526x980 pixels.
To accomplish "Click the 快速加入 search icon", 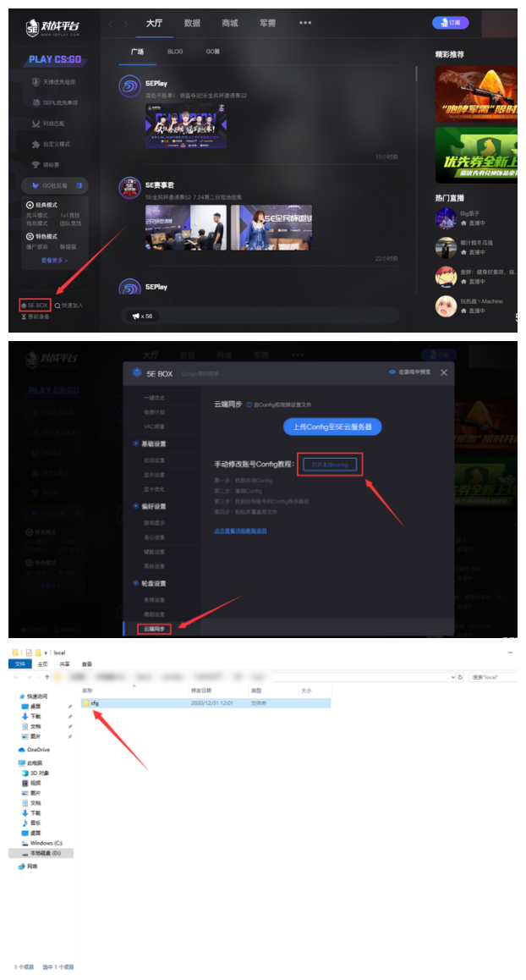I will (58, 305).
